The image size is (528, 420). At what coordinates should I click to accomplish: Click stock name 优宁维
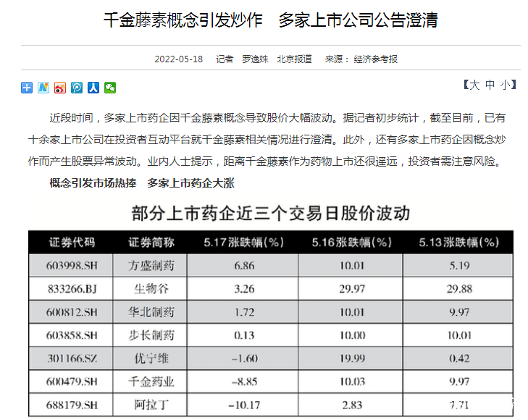151,358
